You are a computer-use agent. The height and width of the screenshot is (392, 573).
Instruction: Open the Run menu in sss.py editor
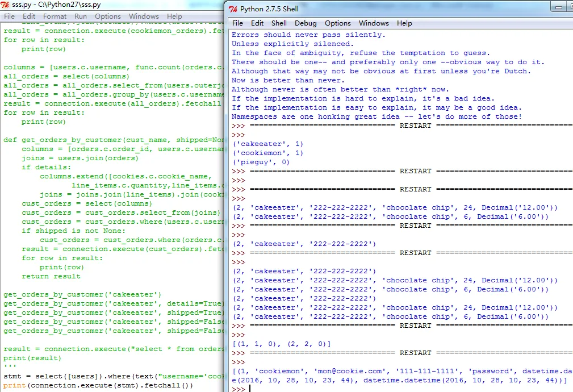[x=81, y=16]
